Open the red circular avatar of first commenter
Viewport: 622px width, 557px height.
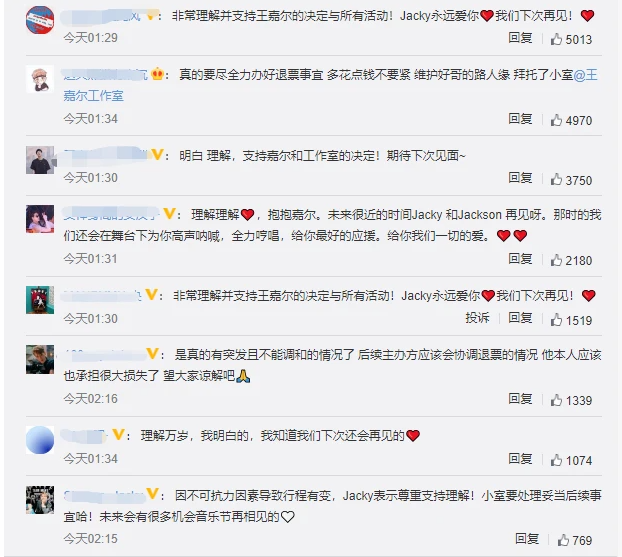40,20
